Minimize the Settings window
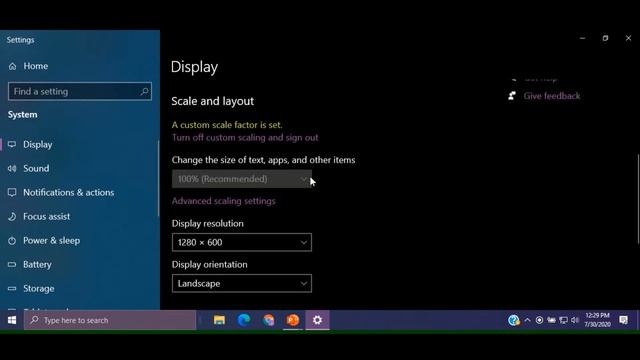Screen dimensions: 640x360 [x=582, y=38]
